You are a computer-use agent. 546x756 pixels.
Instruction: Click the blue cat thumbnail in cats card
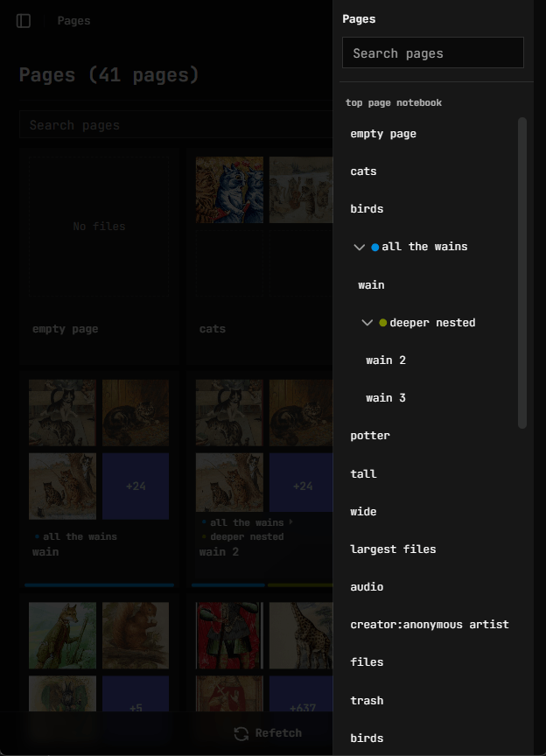pyautogui.click(x=229, y=190)
